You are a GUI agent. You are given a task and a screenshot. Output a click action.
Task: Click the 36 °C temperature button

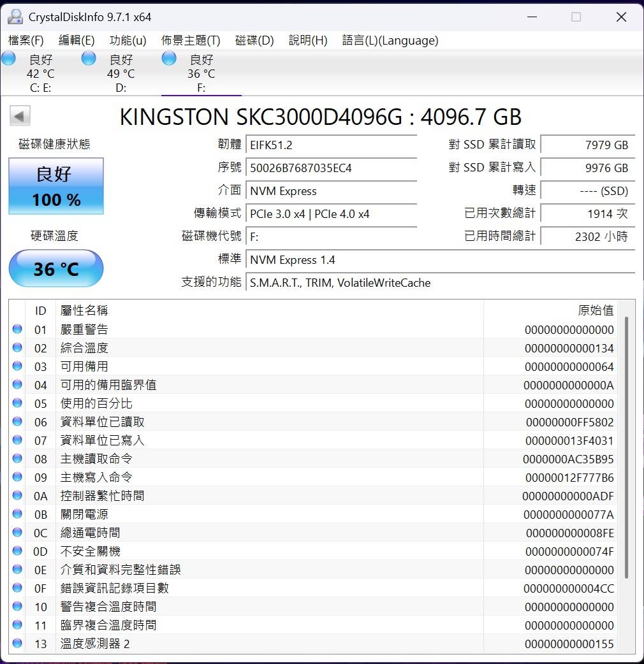pos(56,269)
